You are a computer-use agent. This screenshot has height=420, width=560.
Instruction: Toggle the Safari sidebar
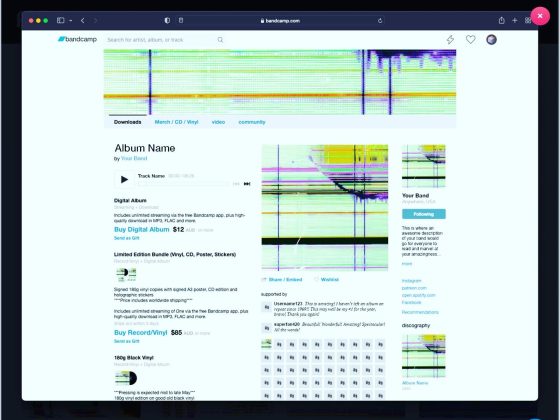[x=61, y=20]
